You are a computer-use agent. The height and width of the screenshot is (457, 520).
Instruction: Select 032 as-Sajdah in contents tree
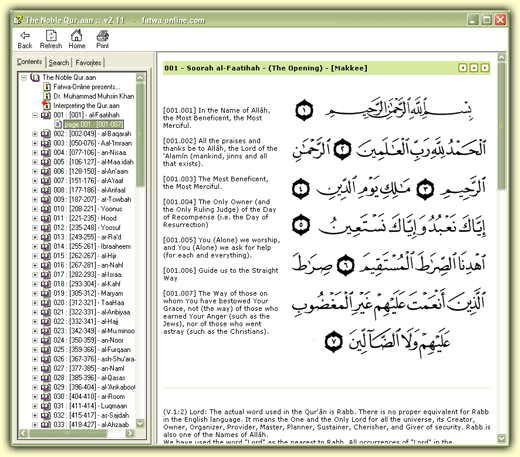pos(91,415)
